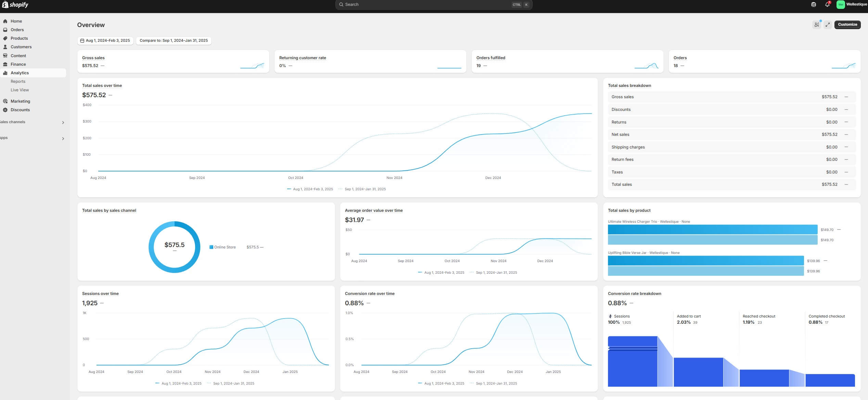Open Reports under Analytics

pos(18,81)
